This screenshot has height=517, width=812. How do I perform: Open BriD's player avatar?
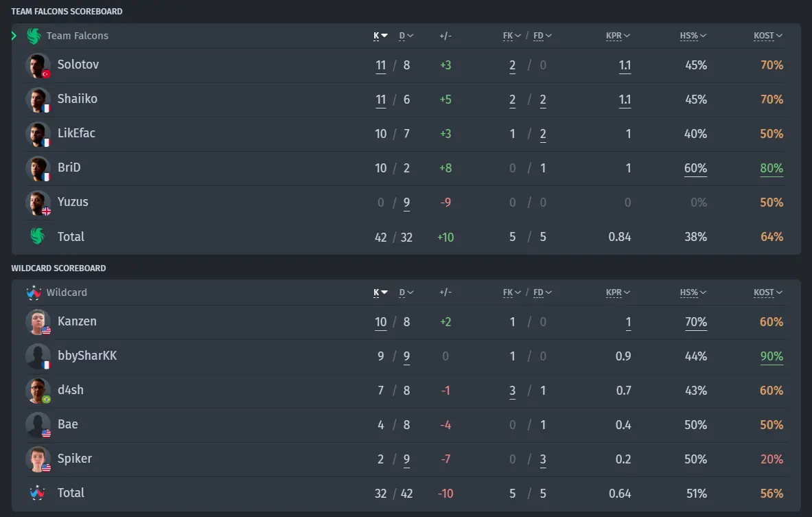click(38, 169)
